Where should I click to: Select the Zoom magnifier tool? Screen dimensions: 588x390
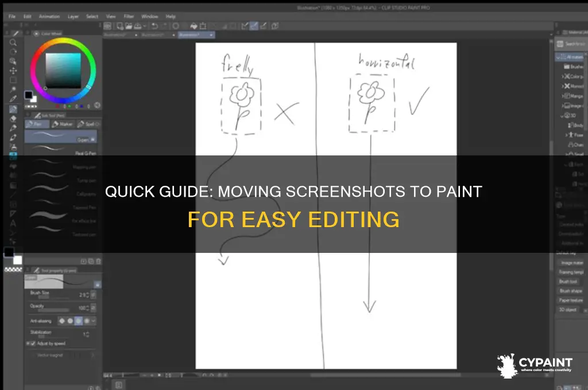coord(13,42)
